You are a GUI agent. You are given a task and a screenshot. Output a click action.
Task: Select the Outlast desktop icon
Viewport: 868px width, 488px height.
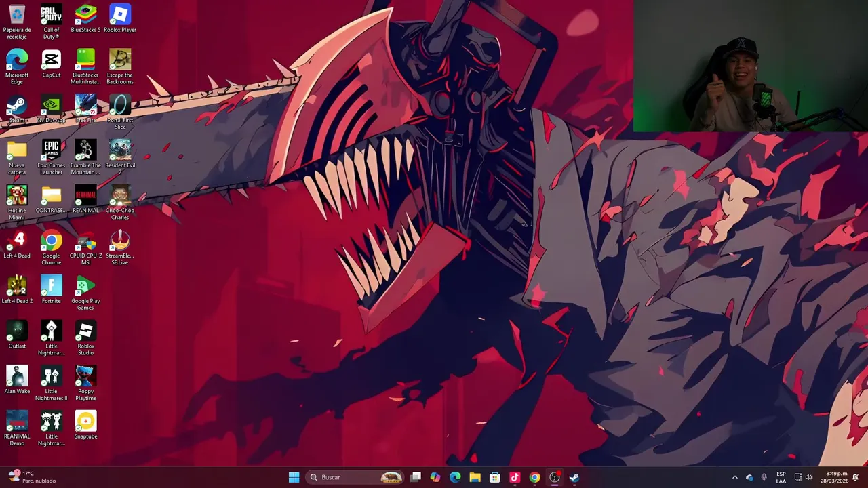[x=17, y=335]
